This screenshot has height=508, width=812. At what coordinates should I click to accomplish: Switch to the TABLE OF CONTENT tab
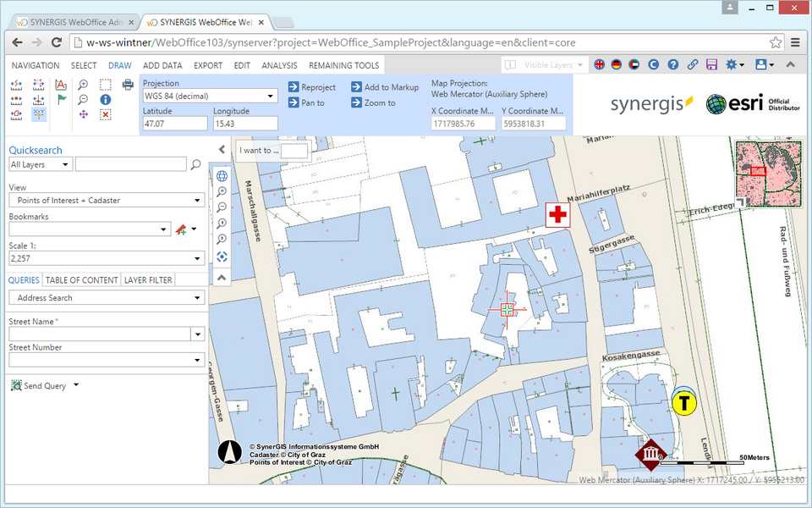pyautogui.click(x=81, y=279)
